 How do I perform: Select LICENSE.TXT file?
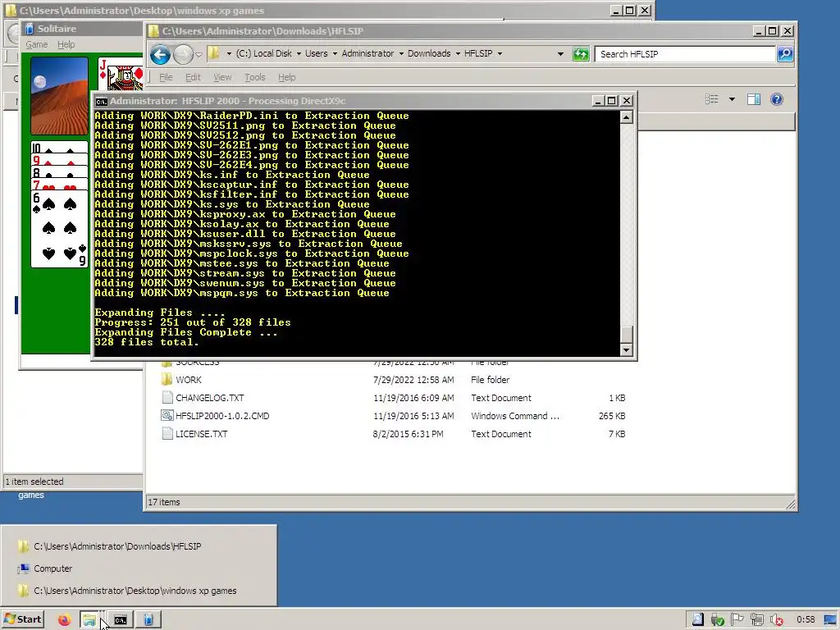202,434
